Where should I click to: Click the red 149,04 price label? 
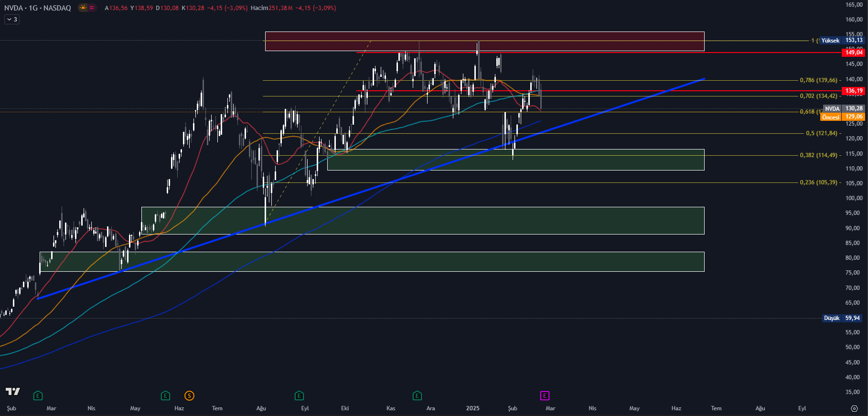854,53
